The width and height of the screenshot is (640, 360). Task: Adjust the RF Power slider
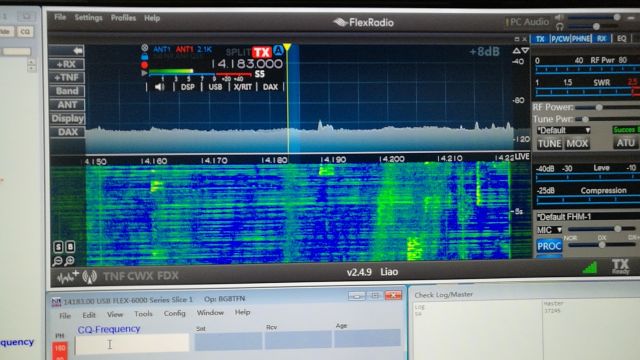coord(599,107)
